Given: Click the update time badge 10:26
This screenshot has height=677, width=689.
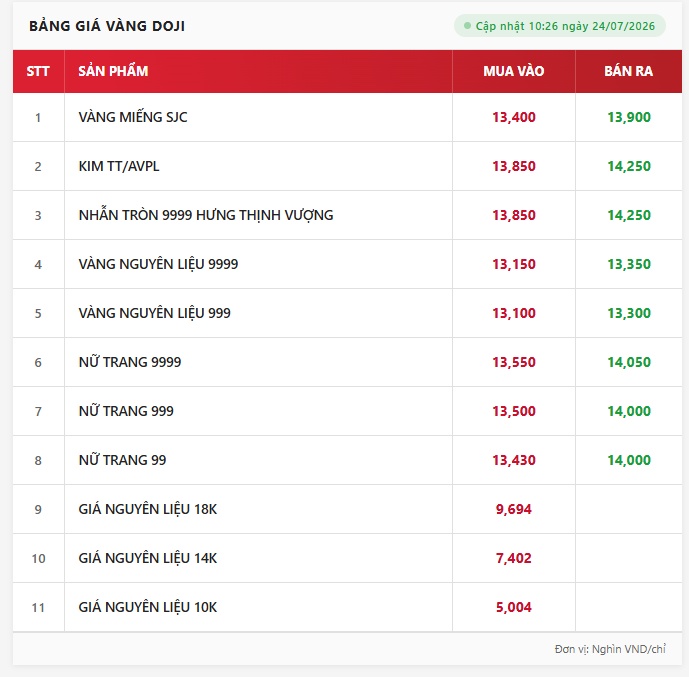Looking at the screenshot, I should (560, 25).
